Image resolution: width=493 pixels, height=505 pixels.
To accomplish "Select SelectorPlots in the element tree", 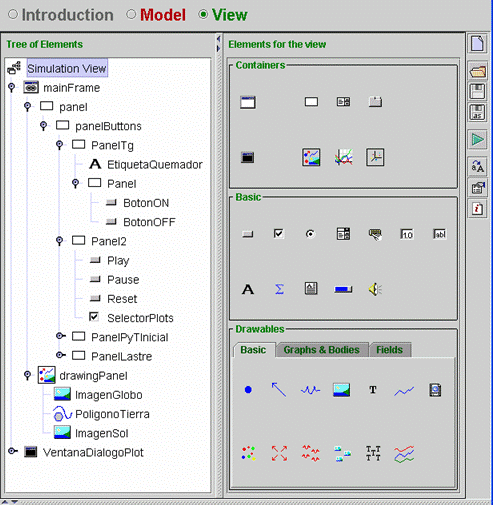I will [x=140, y=318].
